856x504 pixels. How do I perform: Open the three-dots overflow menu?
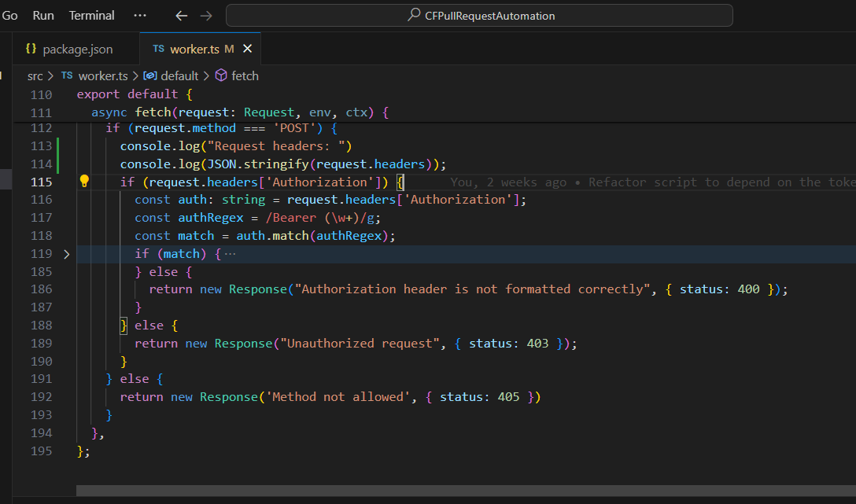[x=140, y=16]
